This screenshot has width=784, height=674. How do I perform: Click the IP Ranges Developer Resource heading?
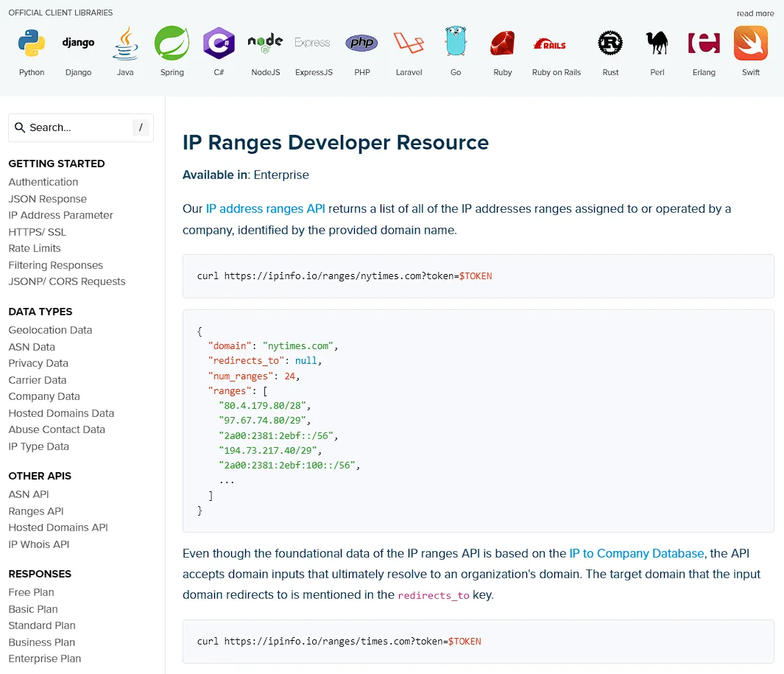click(336, 143)
